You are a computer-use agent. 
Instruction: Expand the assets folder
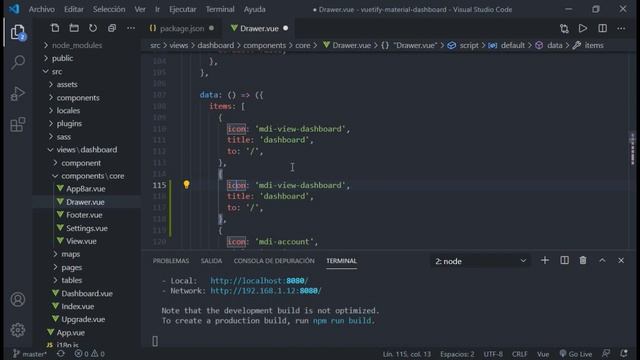63,84
